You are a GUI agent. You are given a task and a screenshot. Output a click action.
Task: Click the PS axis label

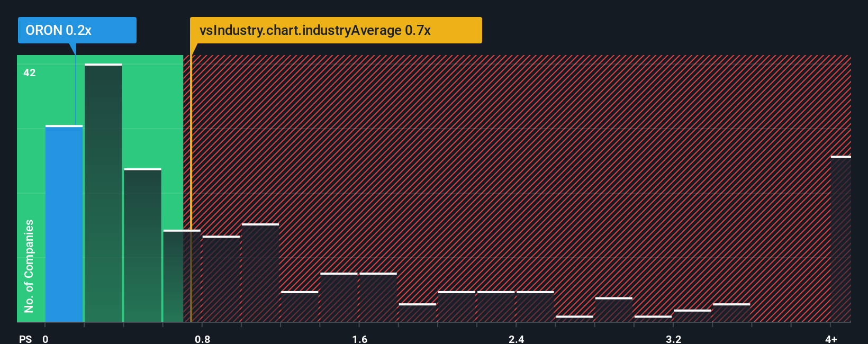(x=25, y=339)
